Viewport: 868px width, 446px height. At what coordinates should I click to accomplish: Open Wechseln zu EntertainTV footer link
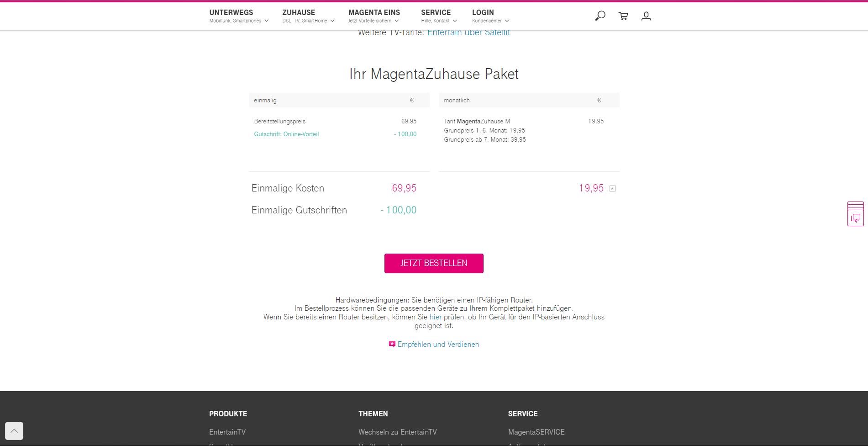click(398, 432)
